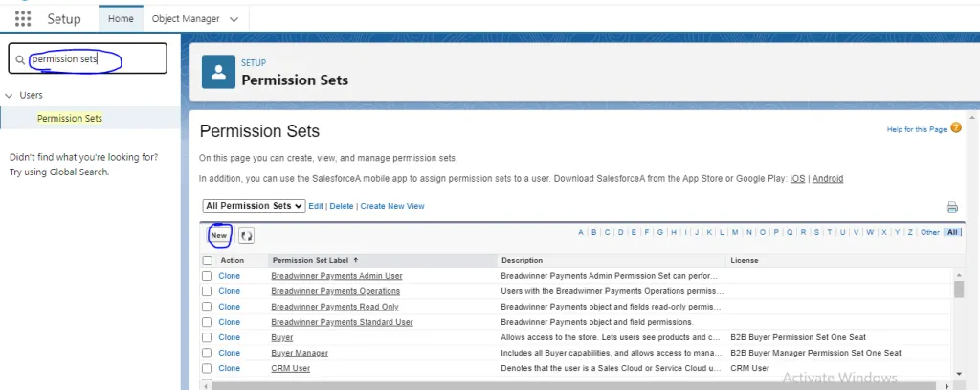Select Permission Sets in the sidebar tree
This screenshot has height=390, width=980.
coord(69,118)
